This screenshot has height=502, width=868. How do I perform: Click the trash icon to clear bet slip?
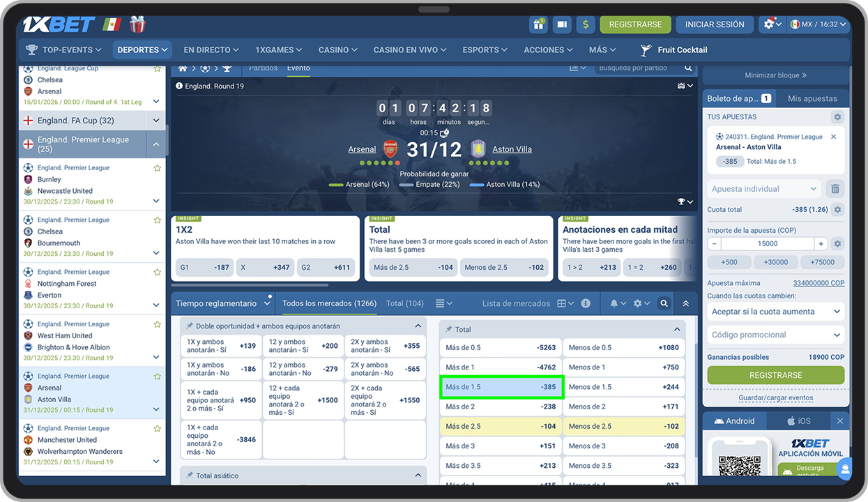(835, 189)
